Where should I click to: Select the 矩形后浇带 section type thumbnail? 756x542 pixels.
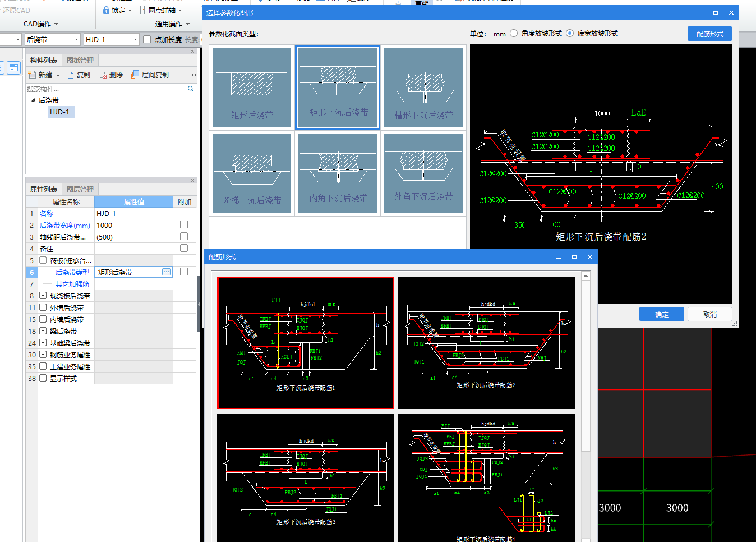(x=252, y=88)
